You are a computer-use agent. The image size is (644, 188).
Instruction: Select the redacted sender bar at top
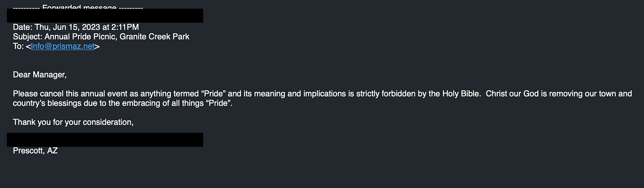[105, 15]
